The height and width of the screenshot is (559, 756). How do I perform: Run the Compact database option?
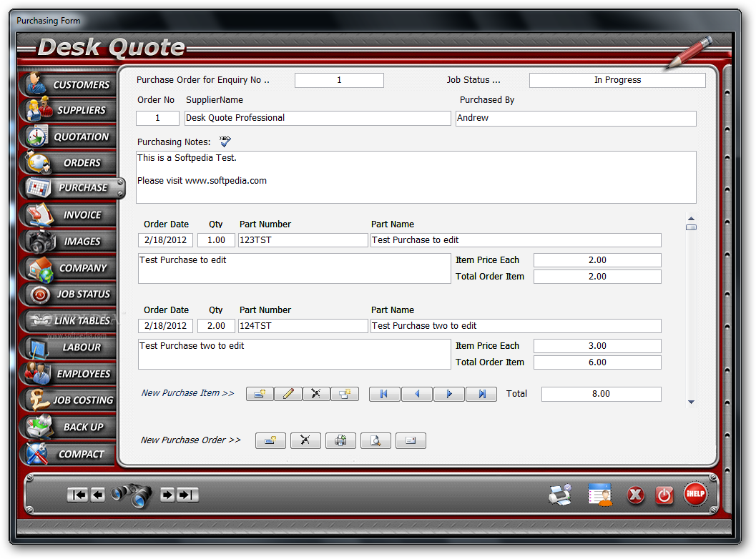pyautogui.click(x=69, y=454)
